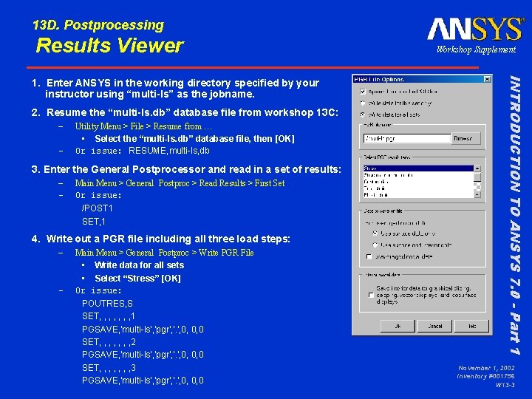The height and width of the screenshot is (399, 532).
Task: Click the Help button in the dialog
Action: (471, 326)
